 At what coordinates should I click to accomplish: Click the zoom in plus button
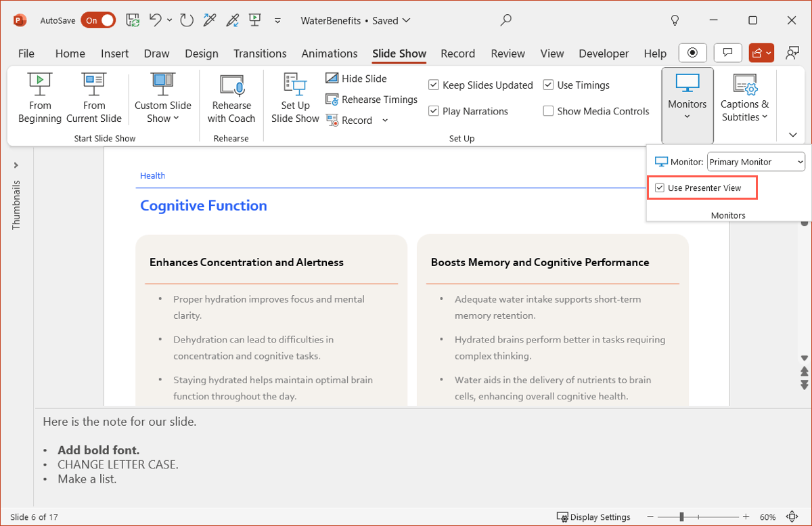point(746,517)
